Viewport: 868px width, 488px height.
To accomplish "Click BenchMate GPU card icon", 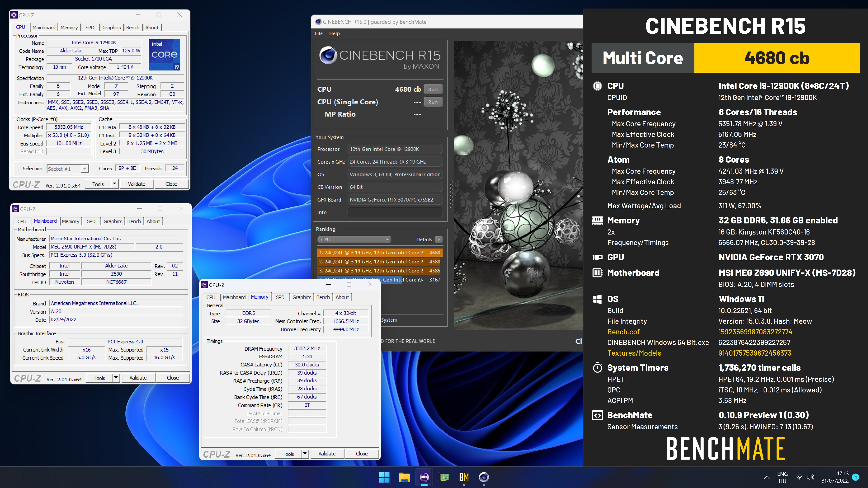I will (x=597, y=257).
